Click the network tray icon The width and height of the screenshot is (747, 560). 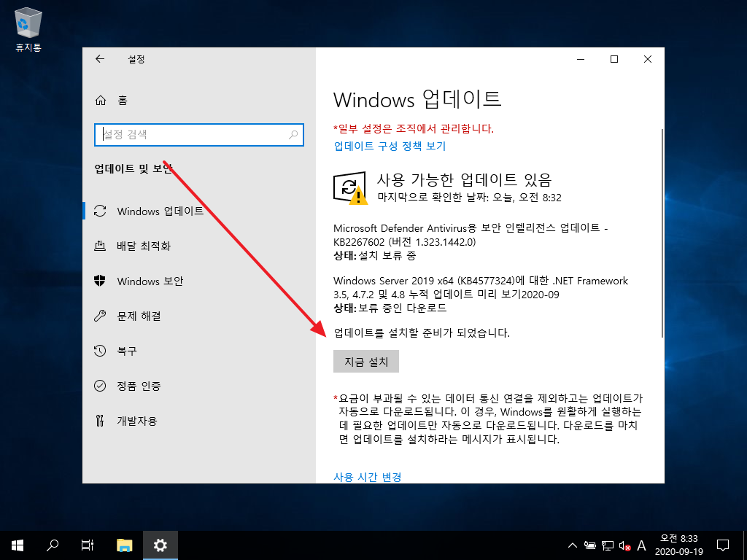(608, 545)
